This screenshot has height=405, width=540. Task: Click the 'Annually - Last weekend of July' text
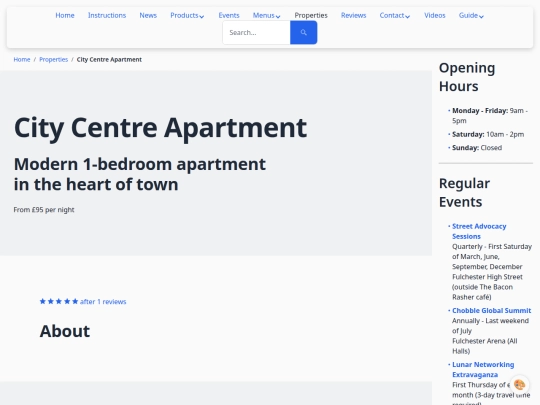pos(490,326)
